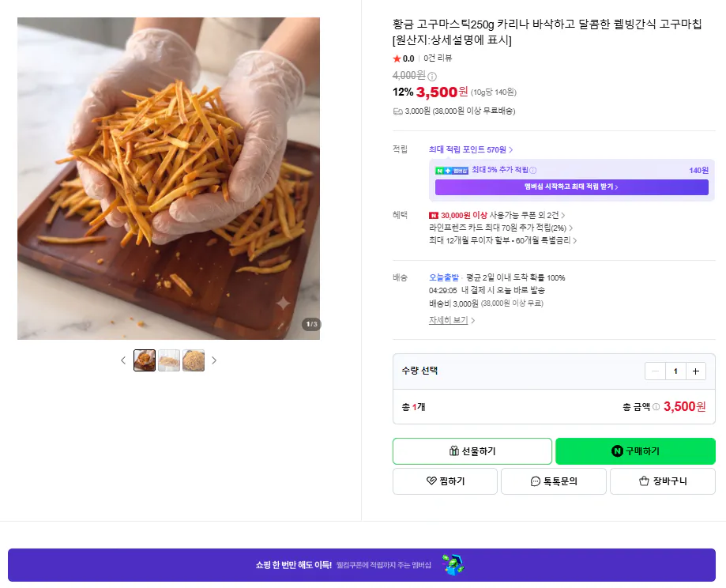The height and width of the screenshot is (588, 726).
Task: Open 자세히 보기 shipping details
Action: coord(452,320)
